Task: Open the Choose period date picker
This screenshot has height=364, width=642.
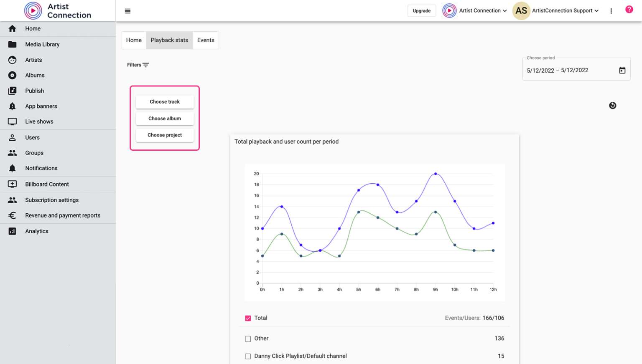Action: 622,70
